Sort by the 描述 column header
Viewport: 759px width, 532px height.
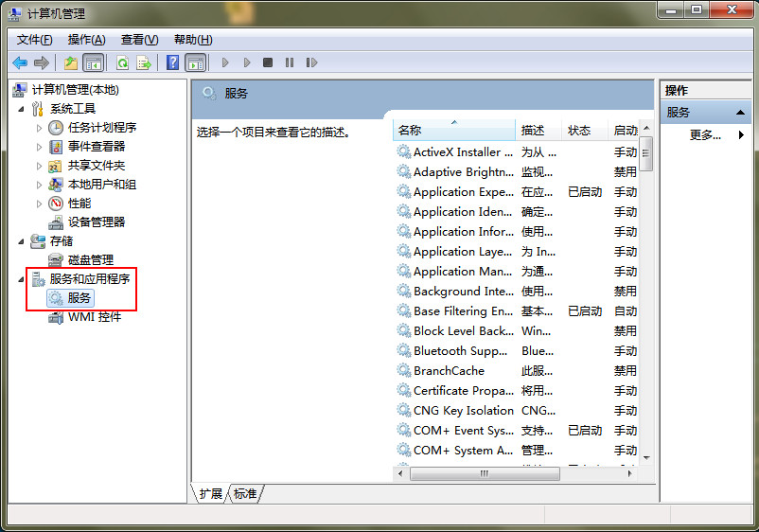point(538,131)
